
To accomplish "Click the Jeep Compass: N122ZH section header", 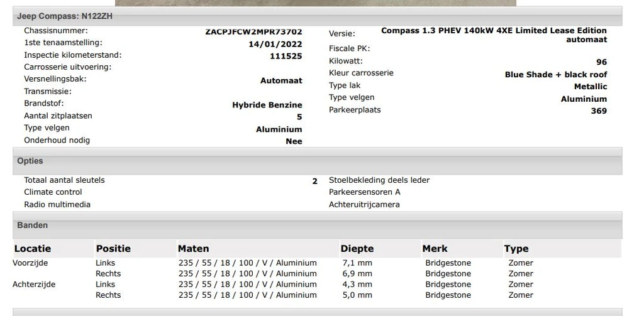I will pyautogui.click(x=317, y=16).
